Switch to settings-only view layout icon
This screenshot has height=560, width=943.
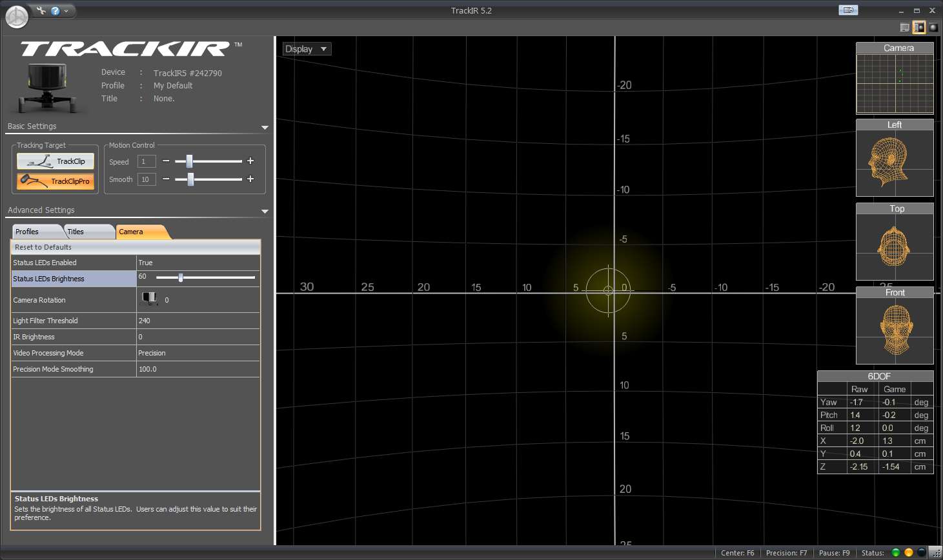click(x=904, y=27)
